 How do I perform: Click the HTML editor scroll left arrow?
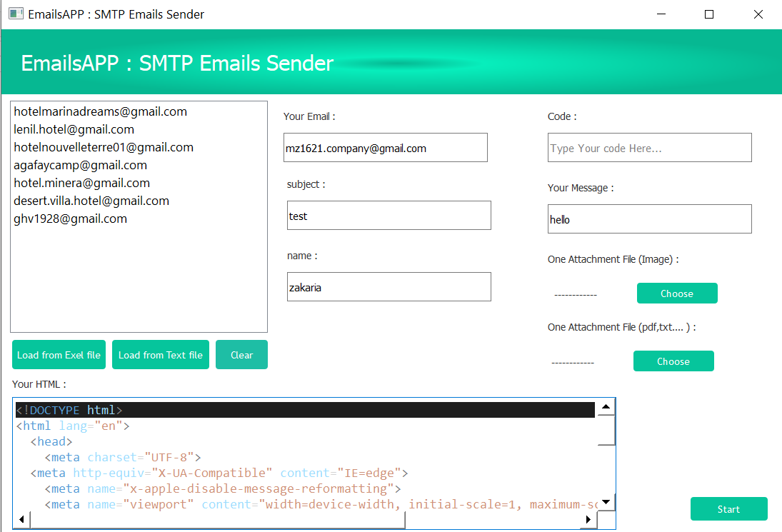(21, 520)
